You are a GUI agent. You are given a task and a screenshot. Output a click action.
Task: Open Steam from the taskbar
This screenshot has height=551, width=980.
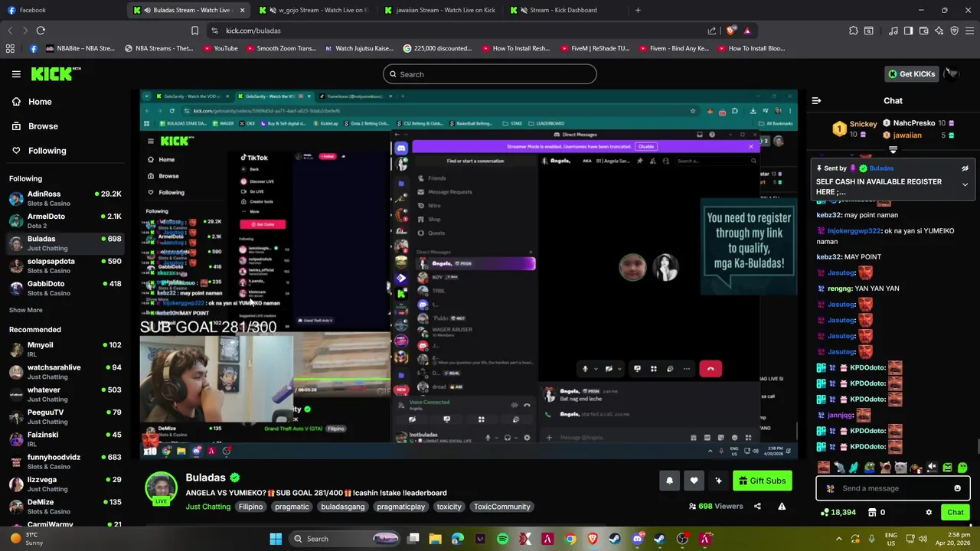coord(615,539)
